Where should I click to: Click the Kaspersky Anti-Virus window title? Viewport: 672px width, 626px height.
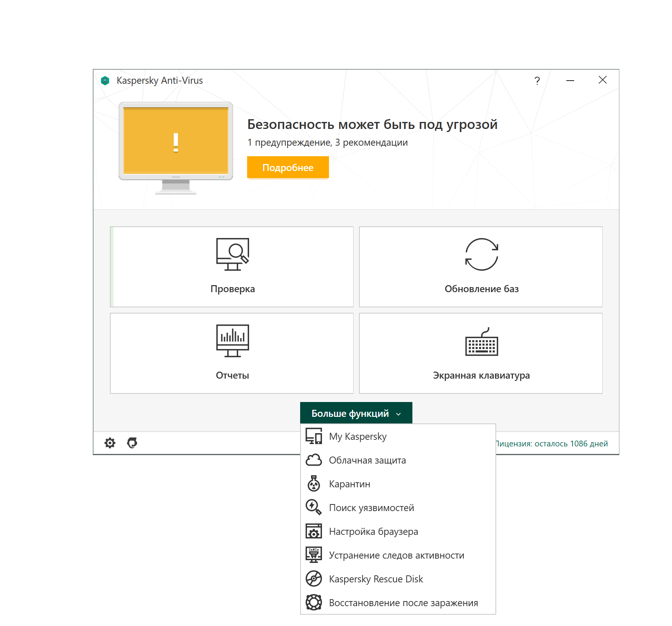160,81
